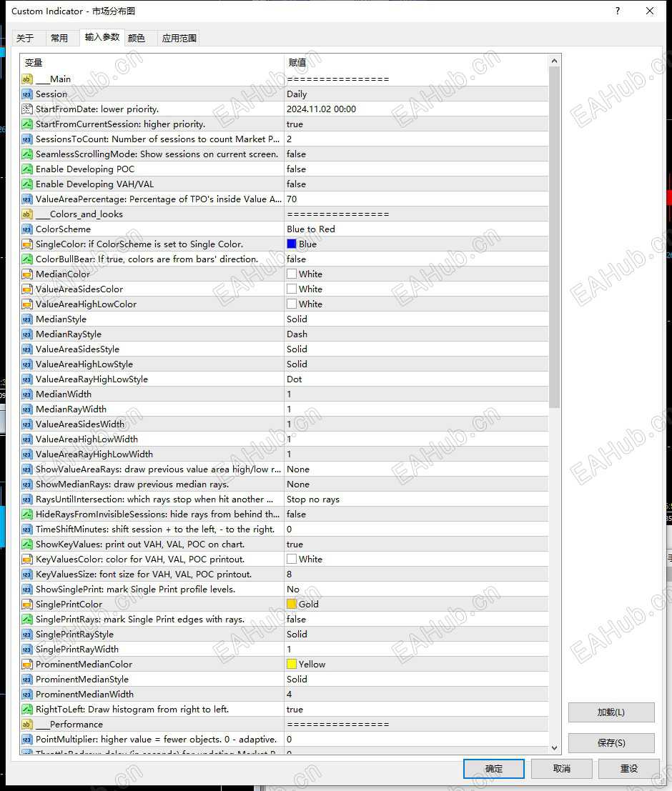Click the calendar icon for StartFromDate parameter
This screenshot has height=791, width=672.
point(27,109)
